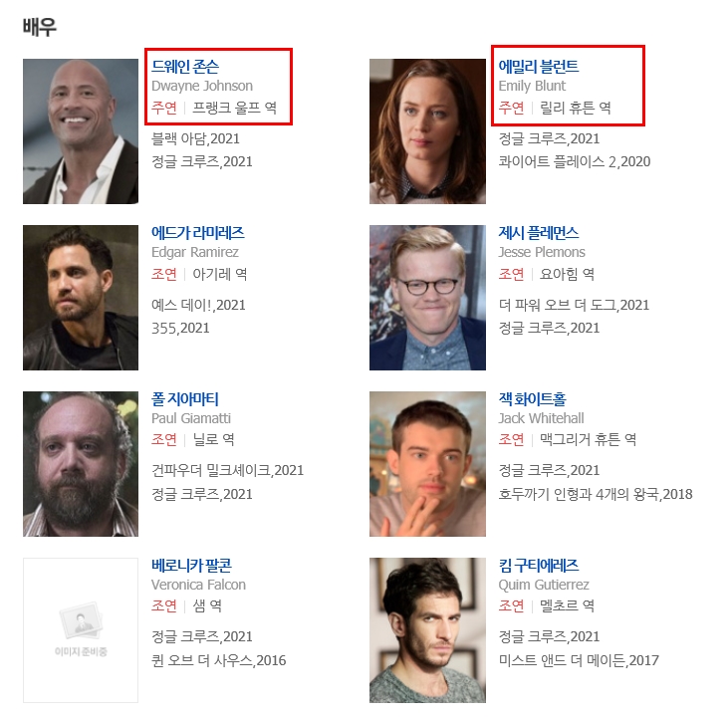
Task: Click the 제시 플레먼스 actor link
Action: 539,233
